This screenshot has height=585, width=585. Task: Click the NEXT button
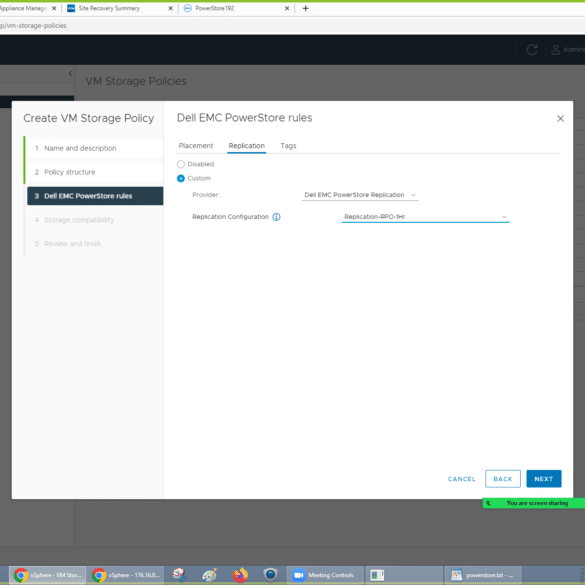pos(544,479)
